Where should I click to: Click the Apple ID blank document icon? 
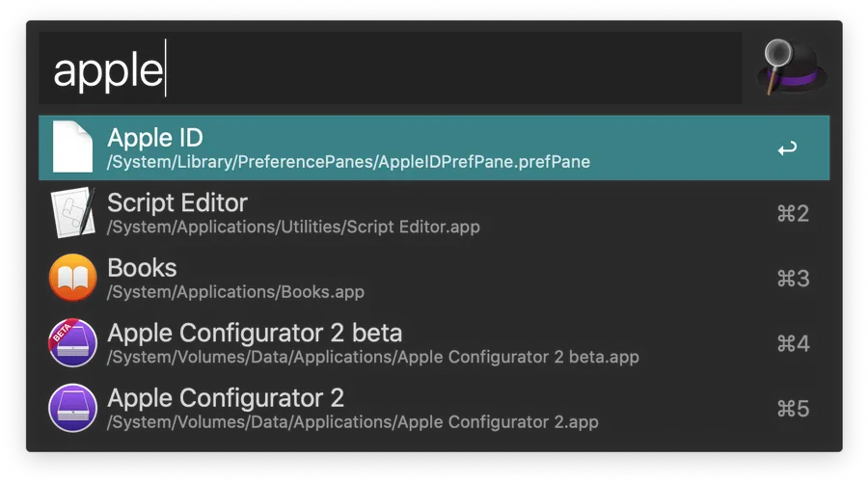pos(72,148)
